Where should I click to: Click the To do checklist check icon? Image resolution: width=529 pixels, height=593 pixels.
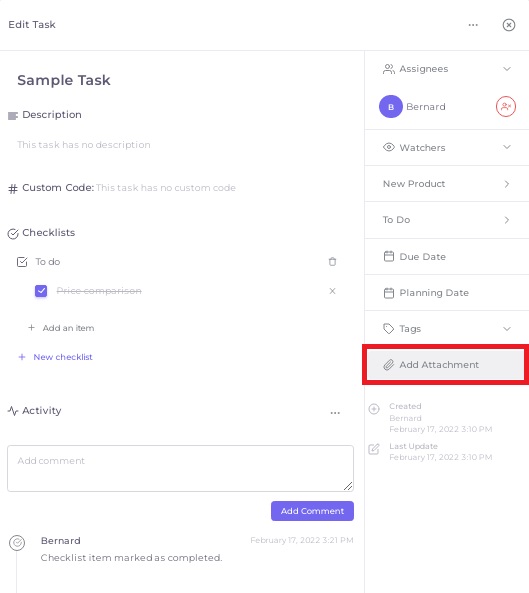pyautogui.click(x=22, y=262)
